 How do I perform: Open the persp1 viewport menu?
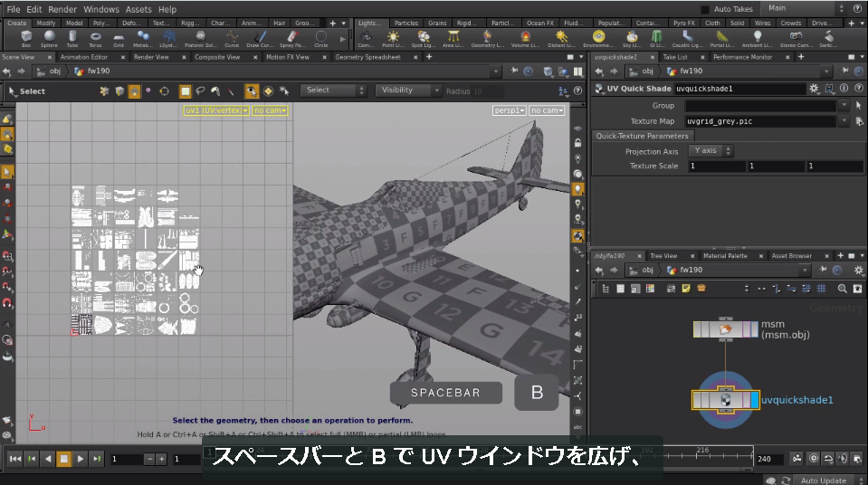(509, 110)
